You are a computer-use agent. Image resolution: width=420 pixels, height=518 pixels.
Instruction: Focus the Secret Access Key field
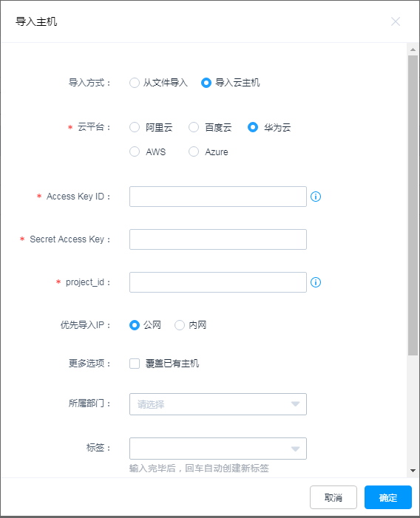218,239
